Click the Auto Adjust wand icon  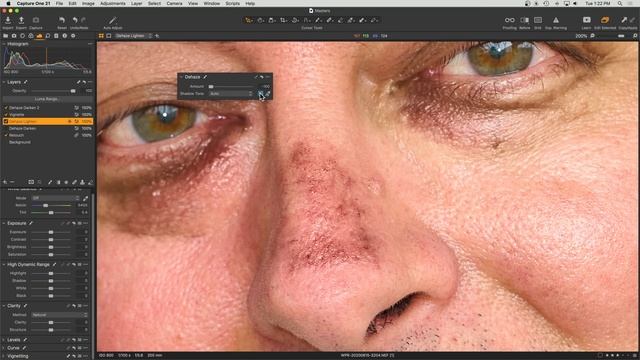coord(113,20)
